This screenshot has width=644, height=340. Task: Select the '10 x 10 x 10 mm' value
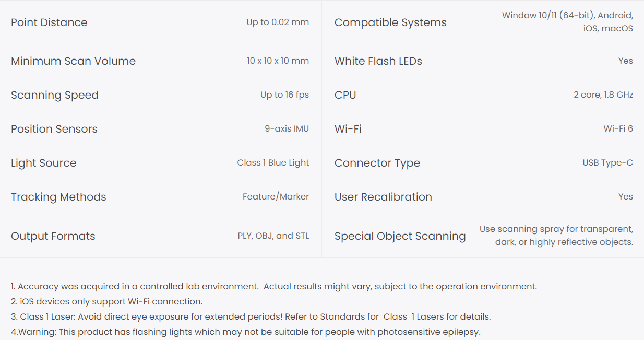pyautogui.click(x=278, y=61)
